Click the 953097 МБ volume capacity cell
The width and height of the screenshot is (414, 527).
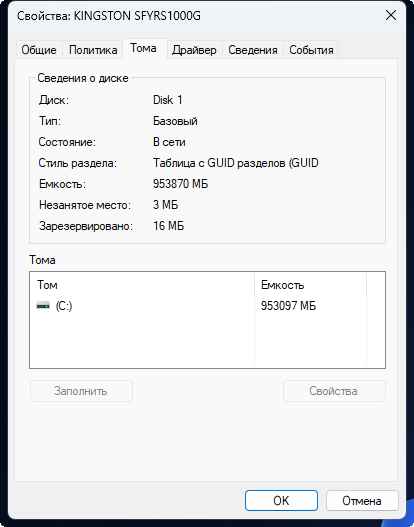(288, 306)
